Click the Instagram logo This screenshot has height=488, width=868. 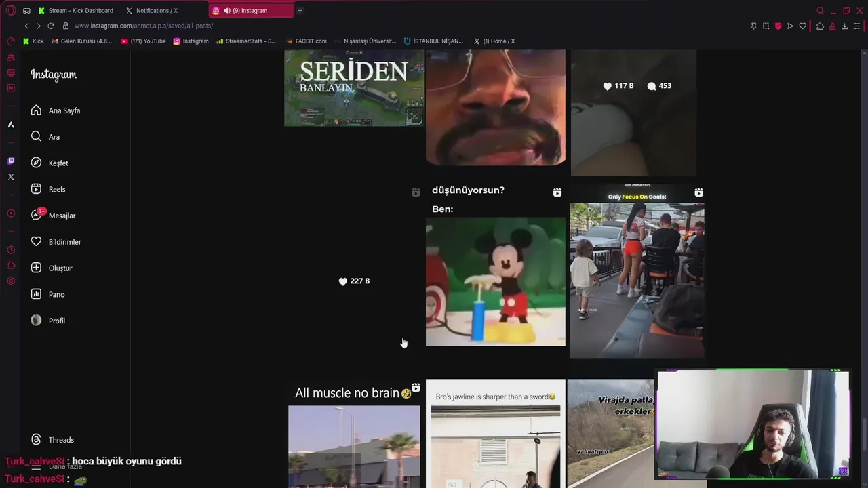tap(54, 75)
